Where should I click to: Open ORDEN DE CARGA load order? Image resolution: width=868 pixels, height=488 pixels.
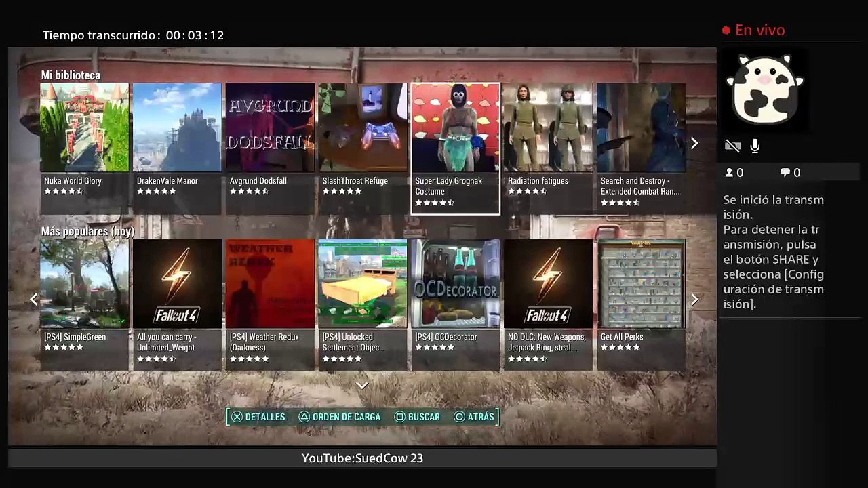pyautogui.click(x=340, y=417)
